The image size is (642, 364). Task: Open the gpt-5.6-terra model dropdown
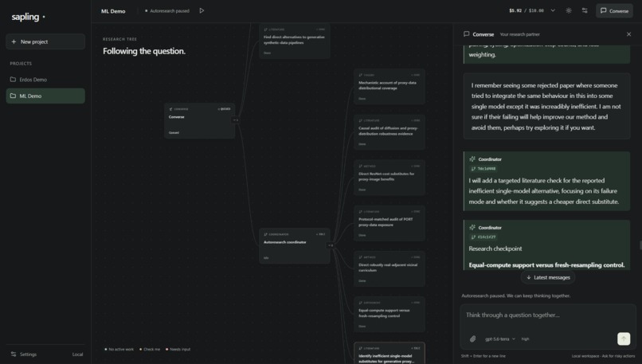click(500, 339)
